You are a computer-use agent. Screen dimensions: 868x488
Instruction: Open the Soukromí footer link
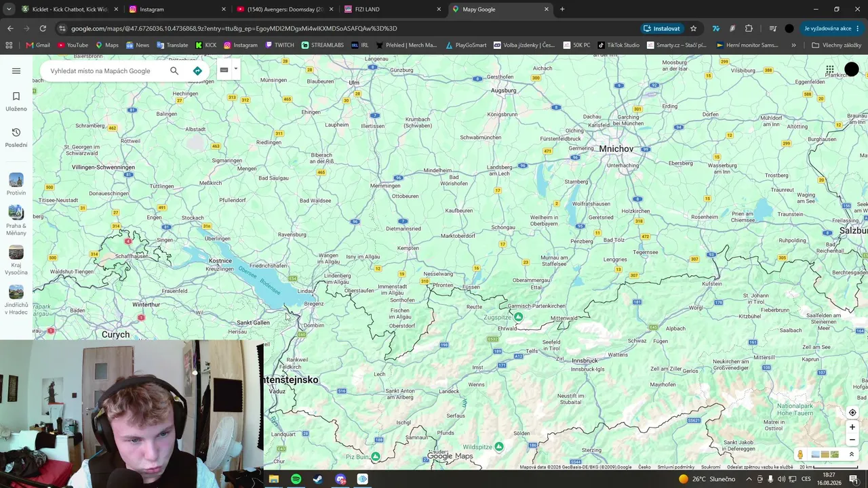click(711, 467)
